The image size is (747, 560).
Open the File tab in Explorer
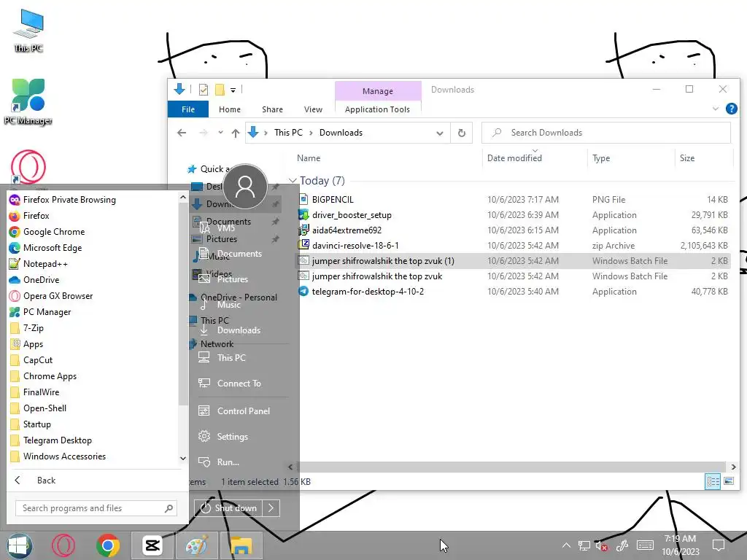tap(188, 109)
